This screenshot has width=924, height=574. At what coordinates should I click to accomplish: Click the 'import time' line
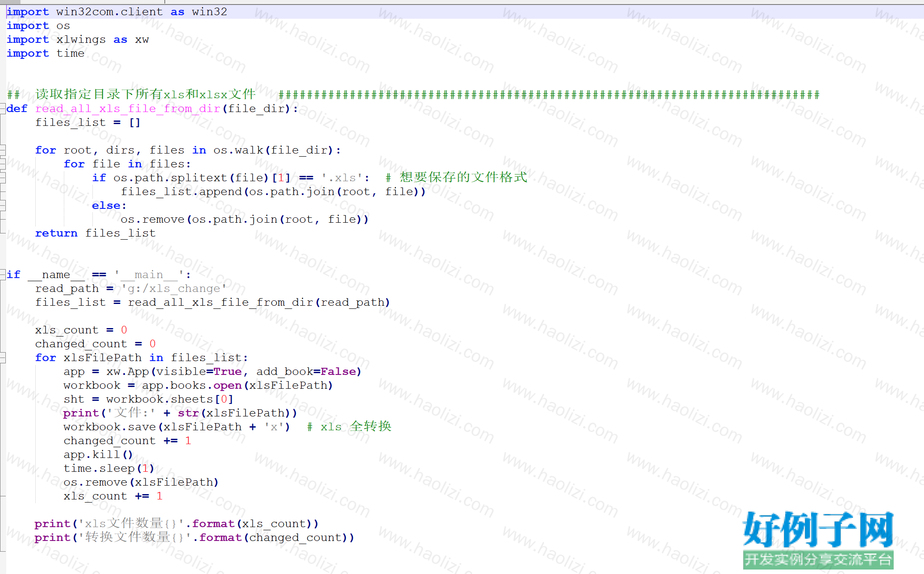46,53
